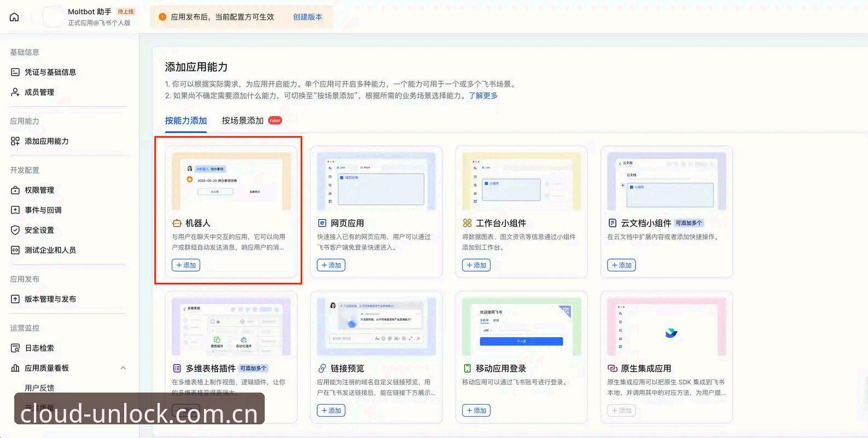Add the 机器人 capability

(x=186, y=265)
